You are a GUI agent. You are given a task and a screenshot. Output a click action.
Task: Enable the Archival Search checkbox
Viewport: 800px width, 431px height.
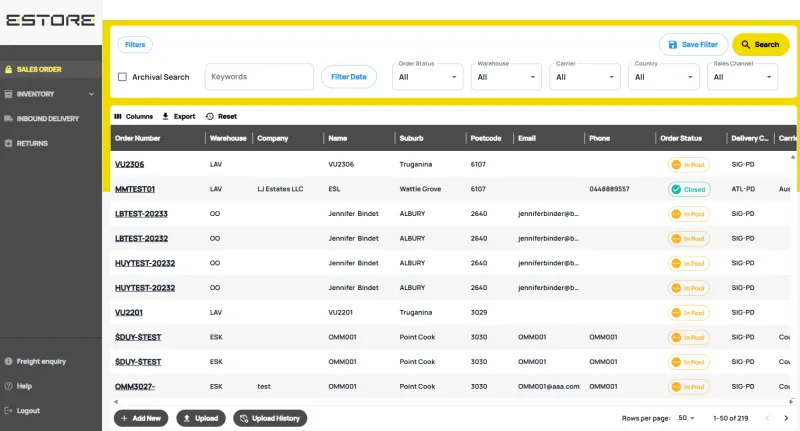122,77
